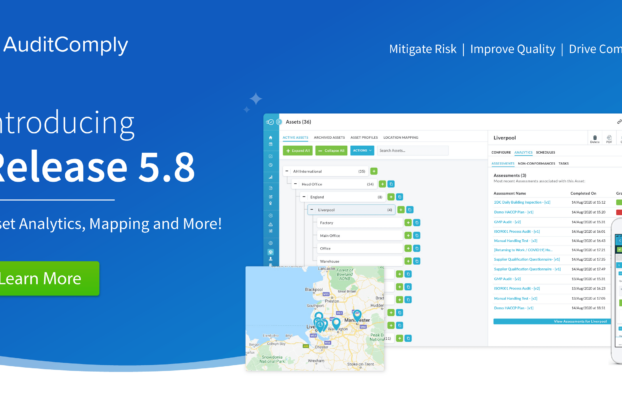Viewport: 622px width, 400px height.
Task: Click the map pin near Warrington
Action: 336,324
